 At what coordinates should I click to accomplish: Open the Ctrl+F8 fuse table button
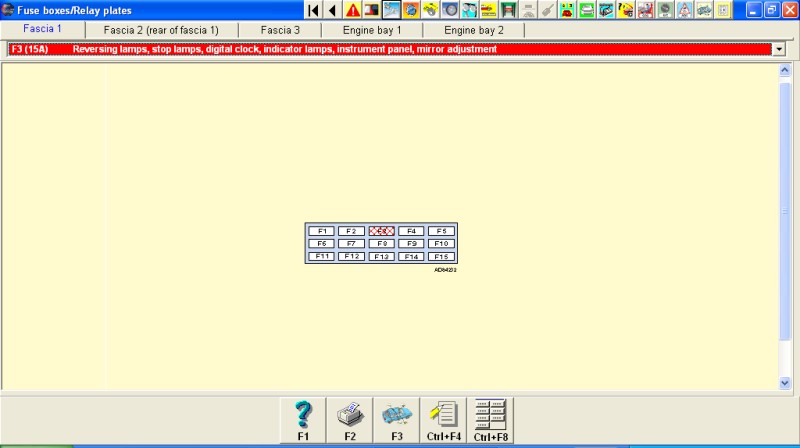pyautogui.click(x=490, y=420)
